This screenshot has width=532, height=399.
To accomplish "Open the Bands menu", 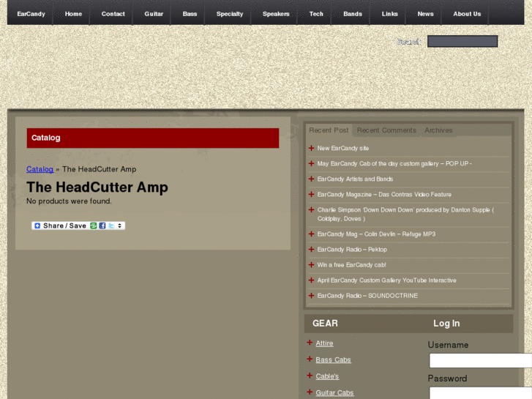I will (353, 14).
